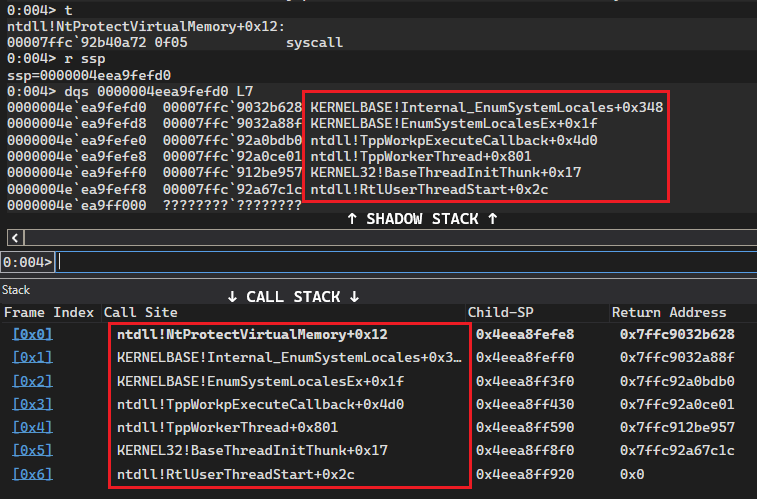Click shadow stack address 0000004e`ea9fefd0
The height and width of the screenshot is (499, 757).
pos(77,107)
